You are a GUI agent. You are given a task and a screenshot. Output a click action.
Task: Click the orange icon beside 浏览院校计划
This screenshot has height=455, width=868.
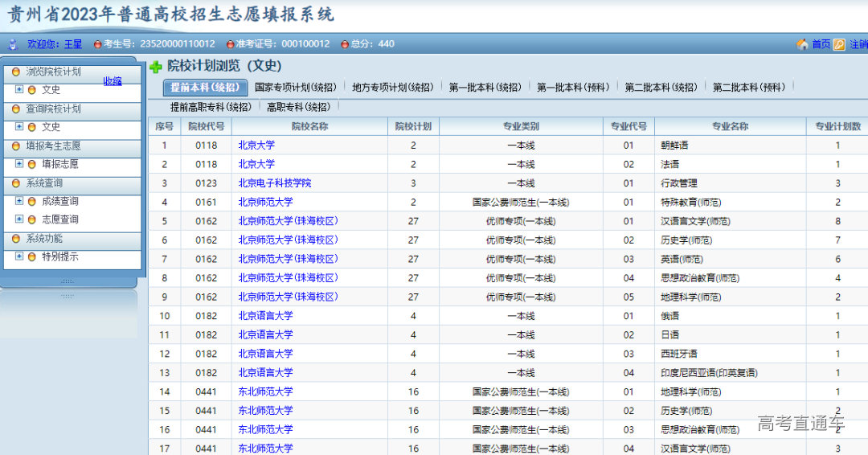15,72
